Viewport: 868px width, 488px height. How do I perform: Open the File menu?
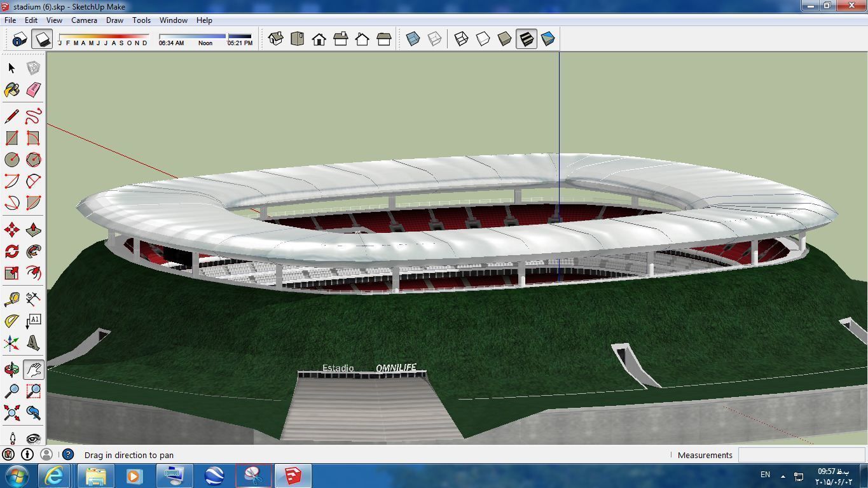(10, 20)
